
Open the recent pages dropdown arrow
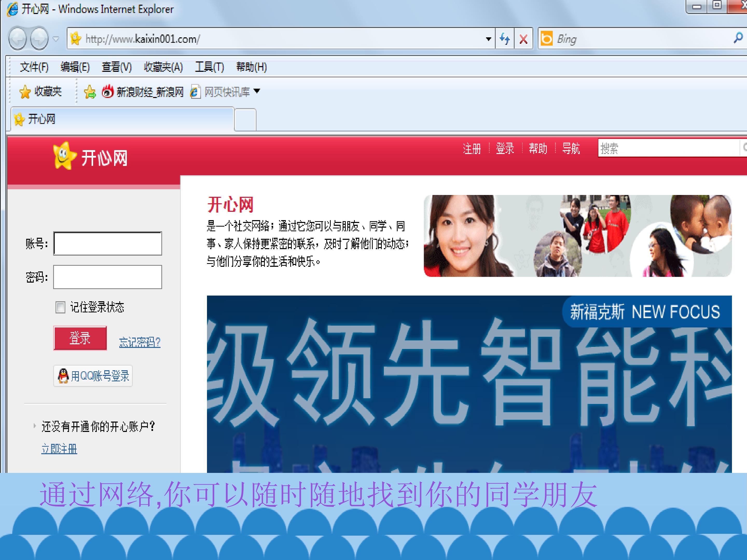click(56, 39)
